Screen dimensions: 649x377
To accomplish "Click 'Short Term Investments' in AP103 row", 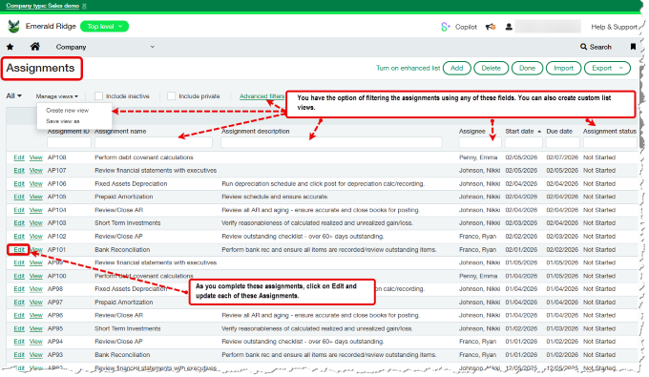I will (x=127, y=223).
